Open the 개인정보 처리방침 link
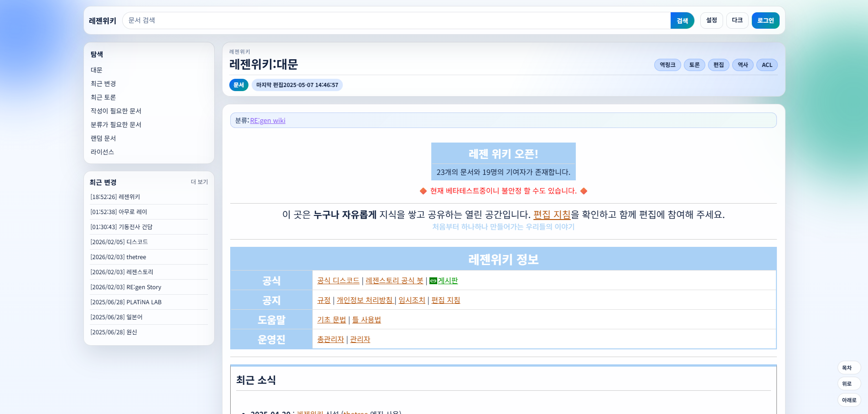This screenshot has width=868, height=414. [365, 301]
